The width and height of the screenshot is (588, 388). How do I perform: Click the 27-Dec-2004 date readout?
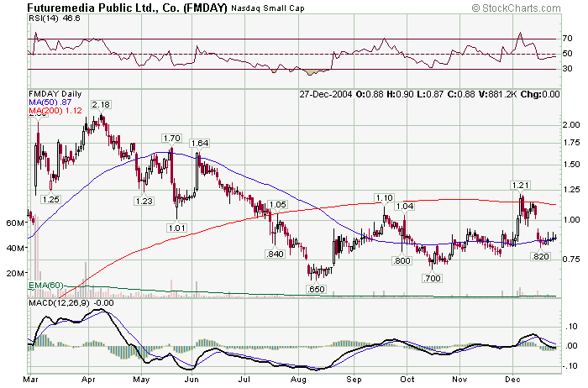326,94
